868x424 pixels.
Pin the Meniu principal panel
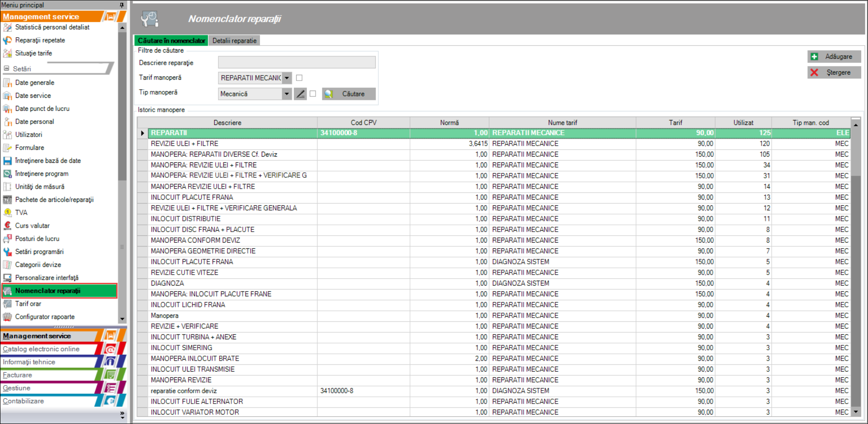pos(122,5)
